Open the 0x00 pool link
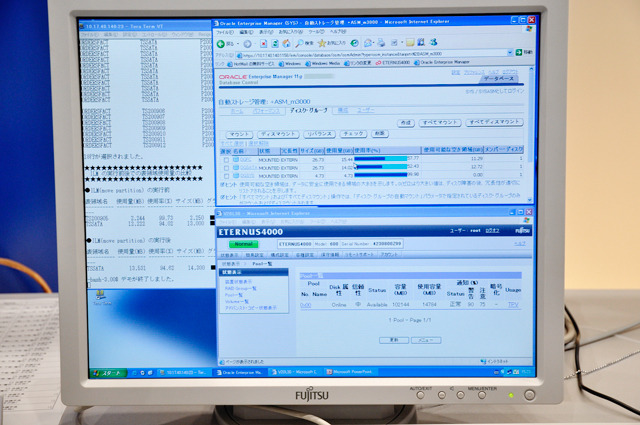Screen dimensions: 640x425 [x=305, y=305]
